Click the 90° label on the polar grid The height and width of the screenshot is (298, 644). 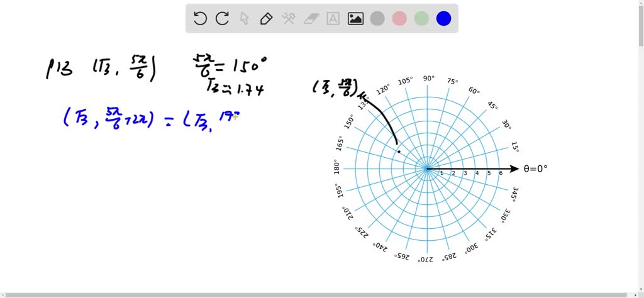click(x=429, y=78)
